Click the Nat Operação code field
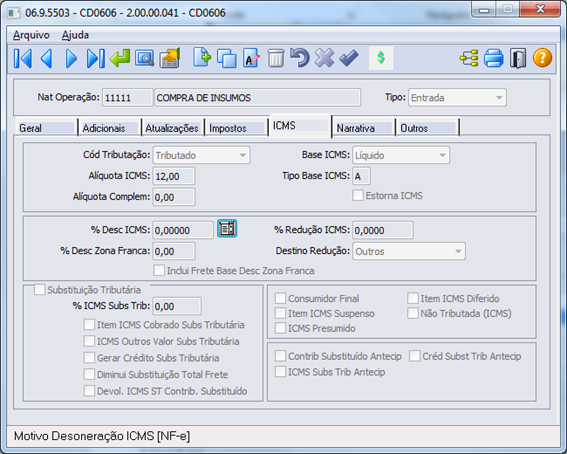 tap(127, 98)
